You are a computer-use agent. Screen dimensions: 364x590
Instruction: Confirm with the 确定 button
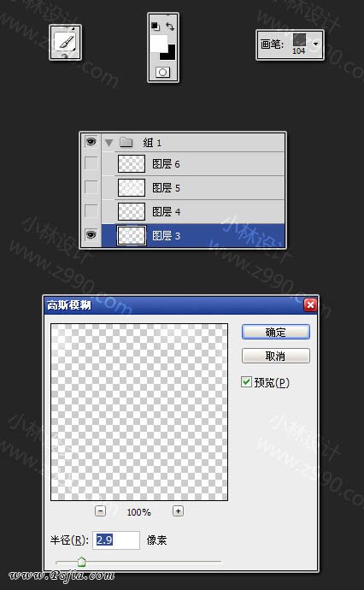pos(276,333)
